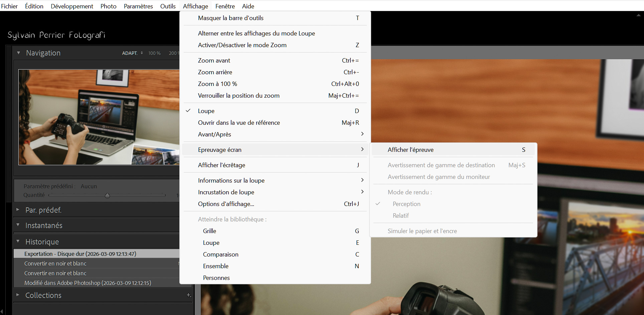
Task: Select Perception rendering mode
Action: (x=407, y=204)
